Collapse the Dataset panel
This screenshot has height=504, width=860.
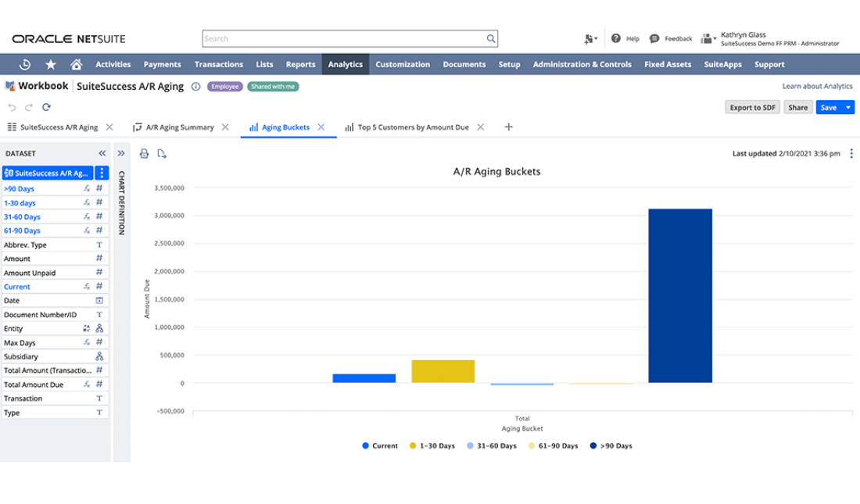click(x=102, y=154)
